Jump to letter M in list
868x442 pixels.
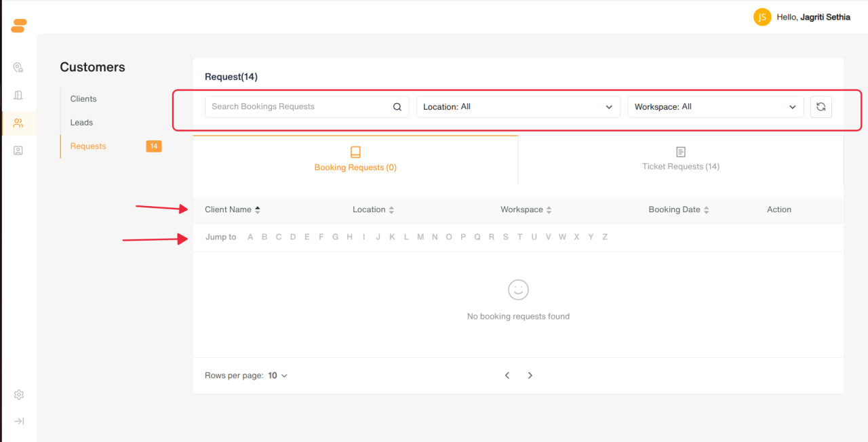point(420,237)
